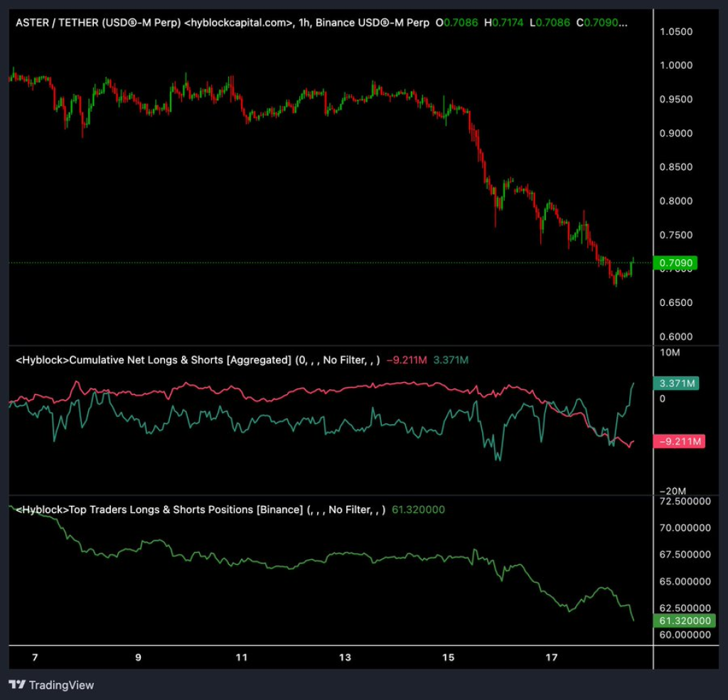Image resolution: width=728 pixels, height=700 pixels.
Task: Click the Top Traders Longs & Shorts legend
Action: pyautogui.click(x=159, y=509)
